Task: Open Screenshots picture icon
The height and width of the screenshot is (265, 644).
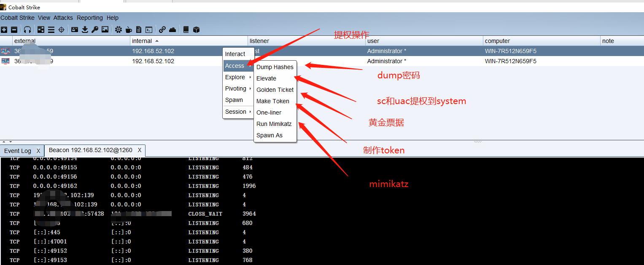Action: click(x=105, y=29)
